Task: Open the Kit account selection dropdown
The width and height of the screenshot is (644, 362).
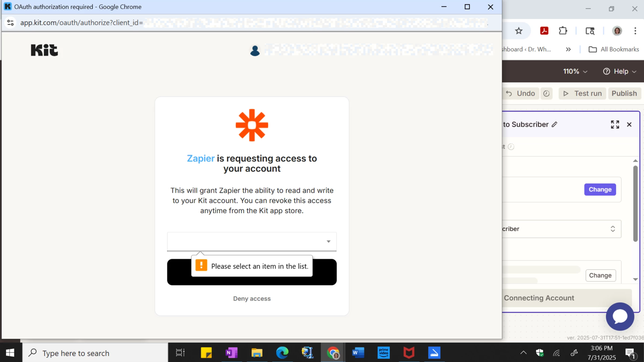Action: [x=252, y=241]
